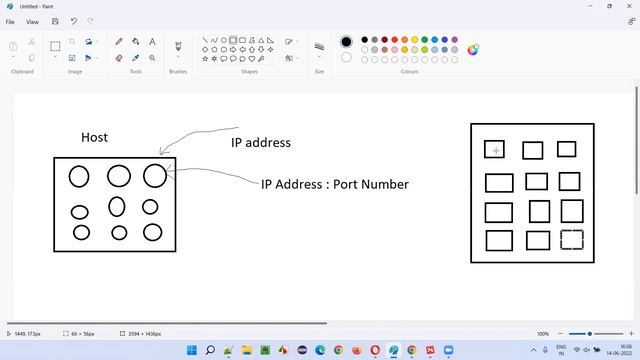Click the Brushes tool icon

(x=178, y=46)
